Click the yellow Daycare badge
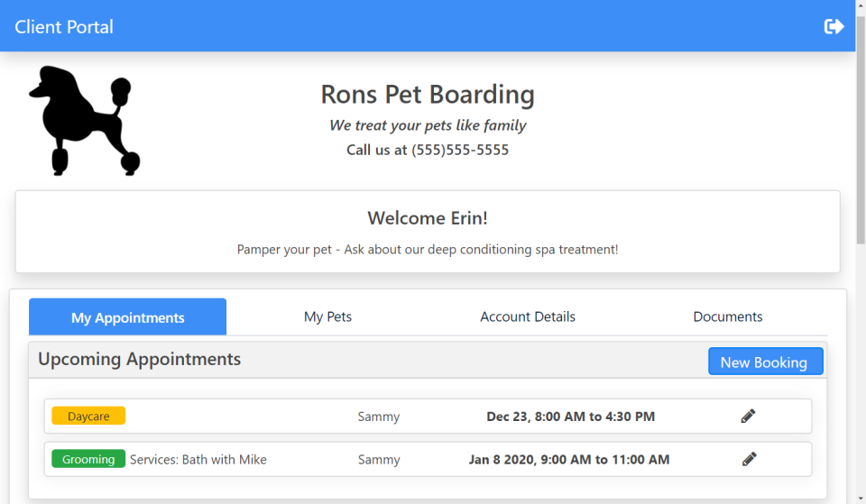This screenshot has height=504, width=866. (88, 416)
